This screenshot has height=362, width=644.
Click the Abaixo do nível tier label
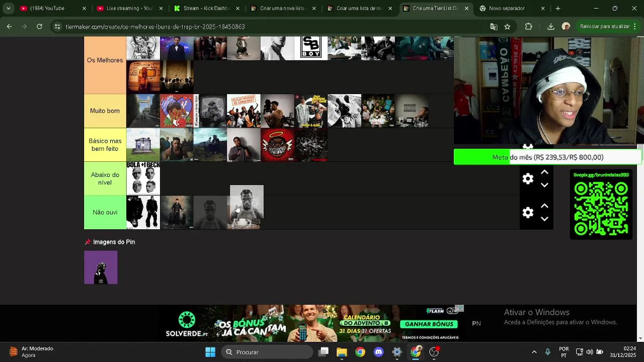[x=105, y=178]
